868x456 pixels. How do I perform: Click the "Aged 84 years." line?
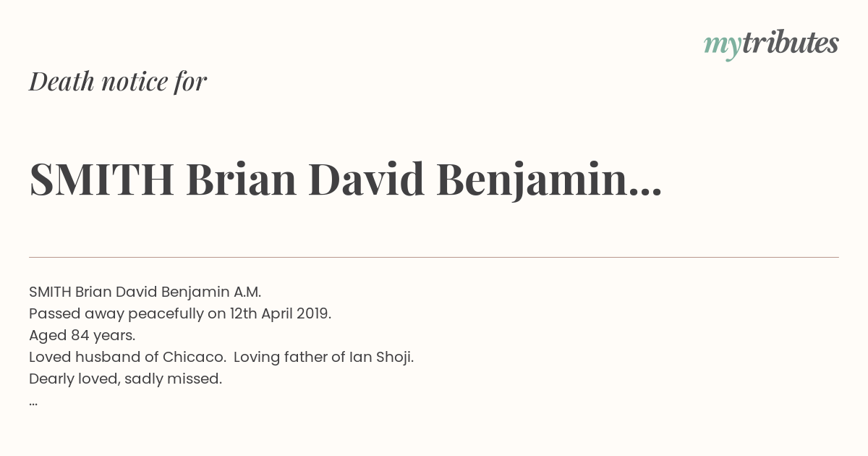pos(82,335)
